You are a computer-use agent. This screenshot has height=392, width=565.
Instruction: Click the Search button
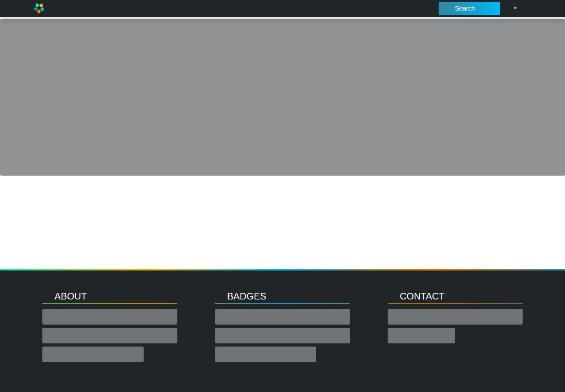pos(469,9)
